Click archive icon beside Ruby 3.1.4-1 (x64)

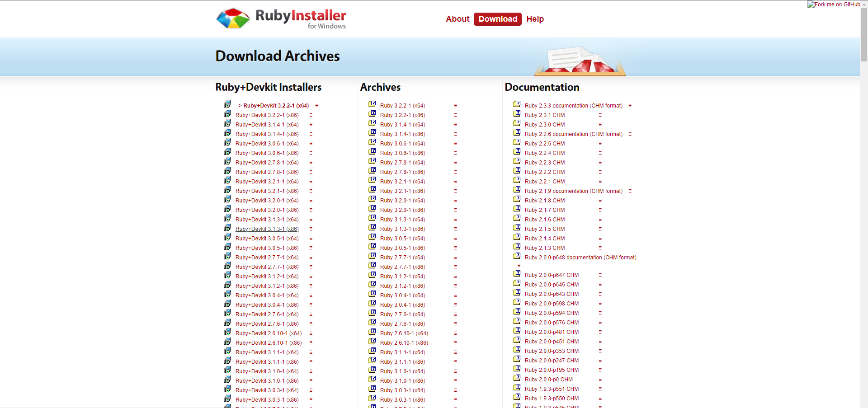coord(372,123)
